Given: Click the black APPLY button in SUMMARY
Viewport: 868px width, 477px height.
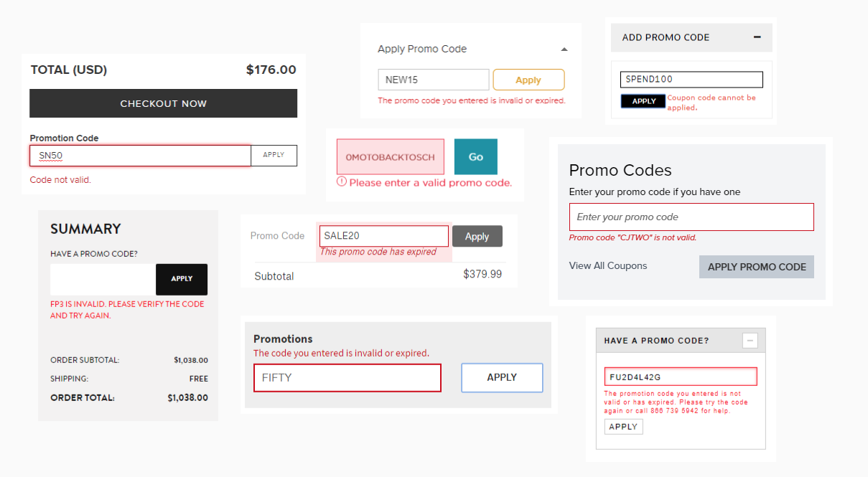Looking at the screenshot, I should 181,279.
